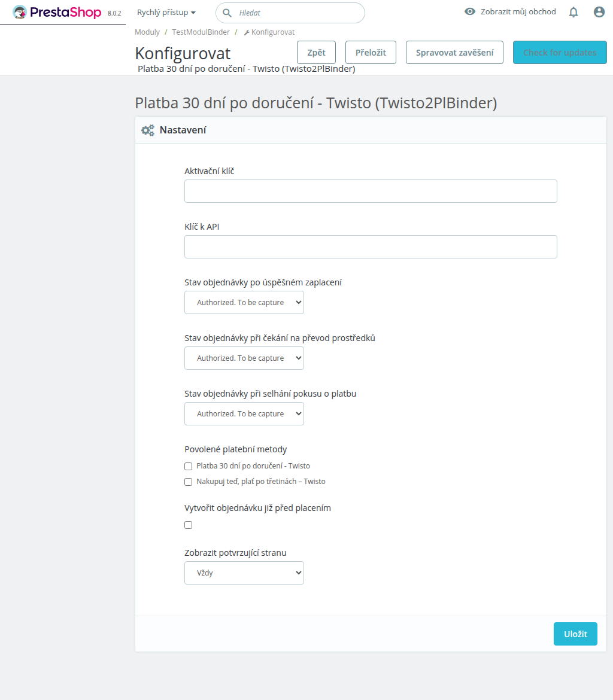Image resolution: width=613 pixels, height=700 pixels.
Task: Toggle Vytvořit objednávku již před placením checkbox
Action: click(189, 525)
